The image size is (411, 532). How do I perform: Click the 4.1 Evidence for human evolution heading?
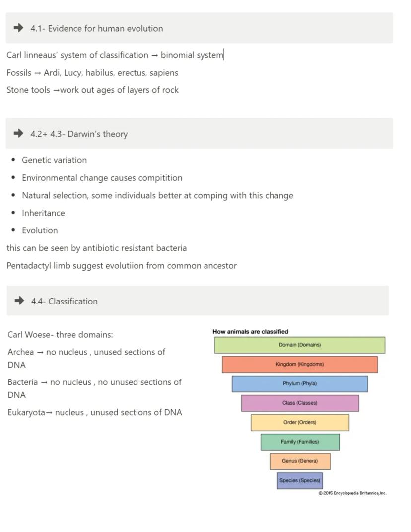pyautogui.click(x=96, y=29)
